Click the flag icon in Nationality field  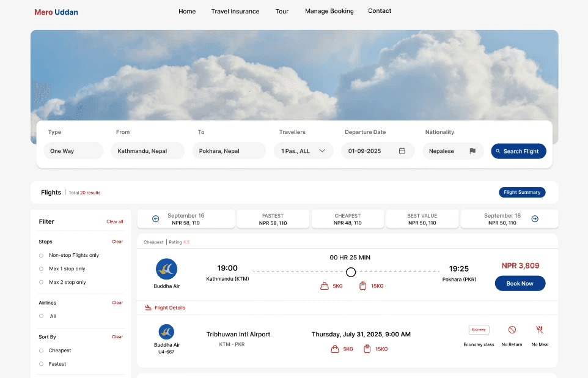click(x=472, y=151)
